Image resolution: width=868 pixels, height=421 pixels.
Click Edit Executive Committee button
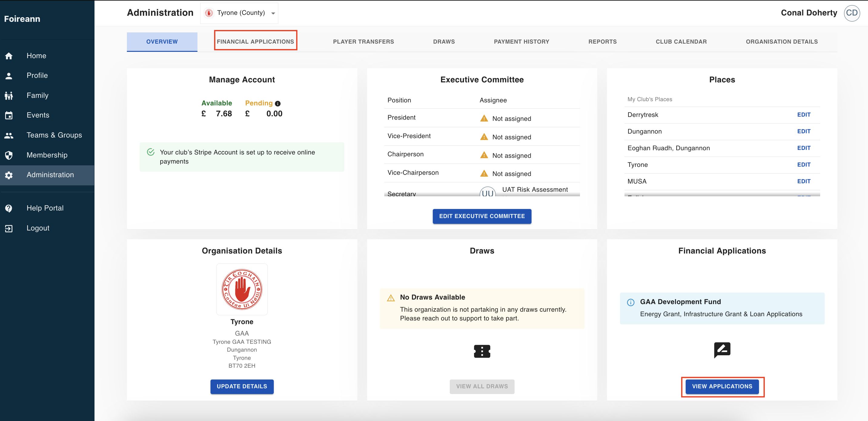(482, 216)
